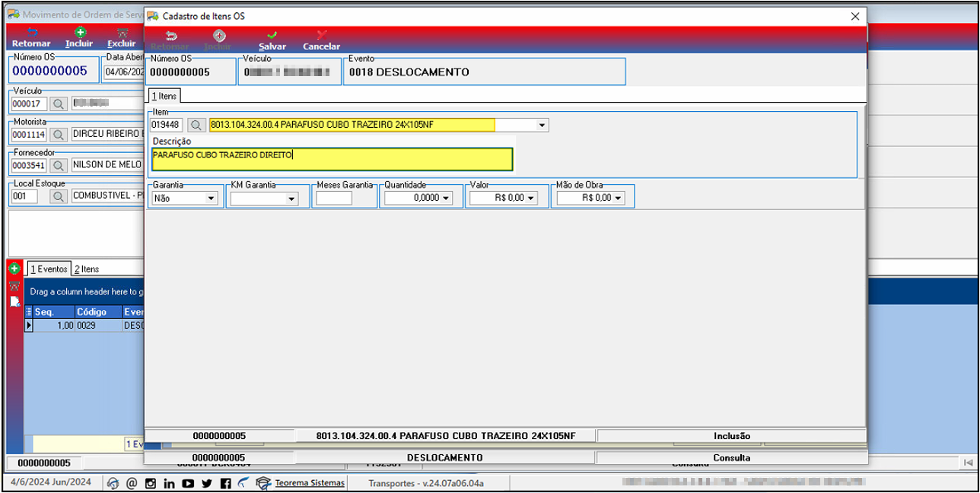Click Incluir in the Movimento de Ordem window toolbar
Screen dimensions: 980x493
point(79,38)
